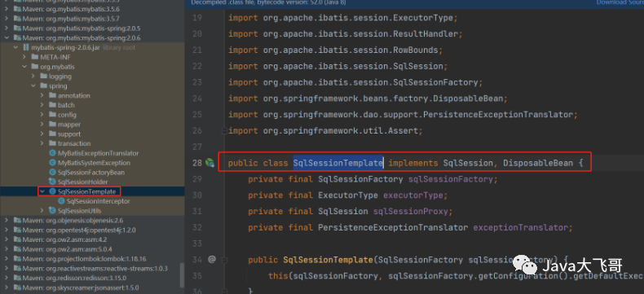The width and height of the screenshot is (644, 294).
Task: Click the org.mybatis package folder icon
Action: (35, 67)
